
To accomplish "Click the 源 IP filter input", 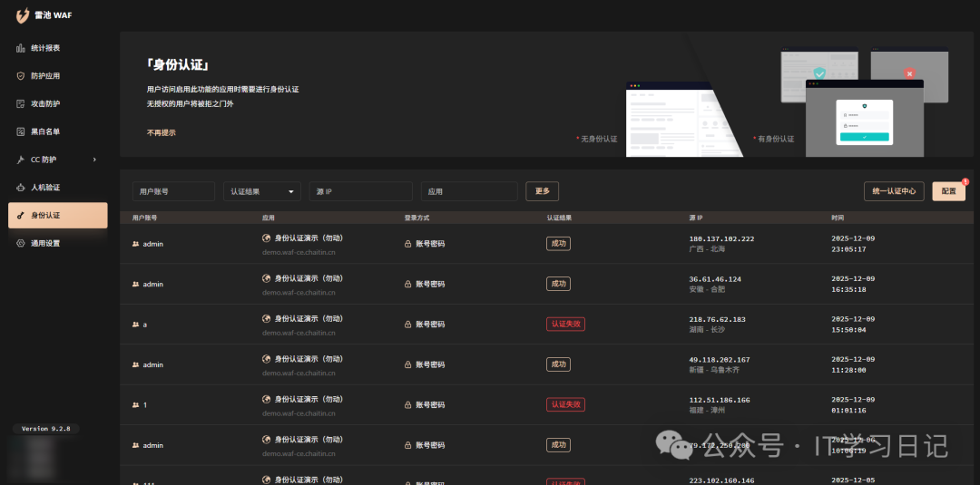I will click(360, 191).
